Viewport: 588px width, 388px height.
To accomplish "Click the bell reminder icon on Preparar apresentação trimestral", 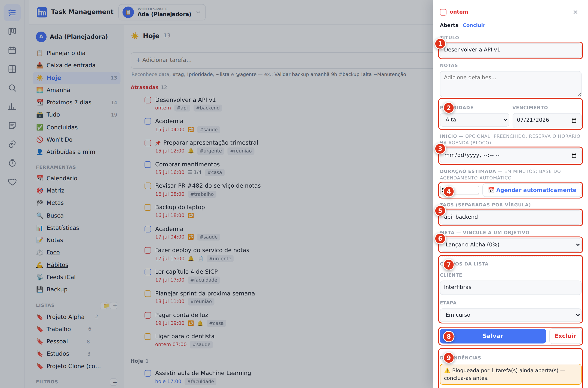I will pyautogui.click(x=191, y=151).
